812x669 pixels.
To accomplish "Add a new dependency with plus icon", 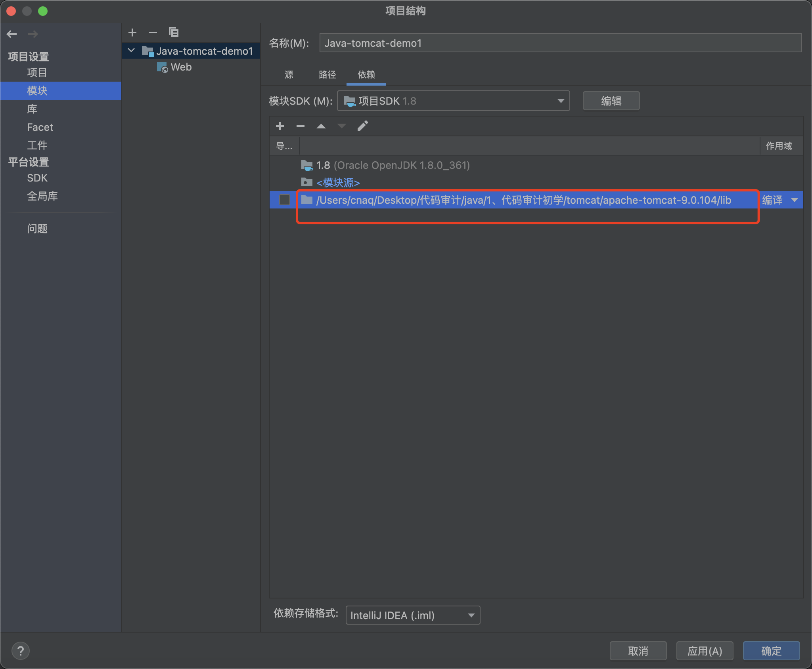I will pyautogui.click(x=280, y=126).
